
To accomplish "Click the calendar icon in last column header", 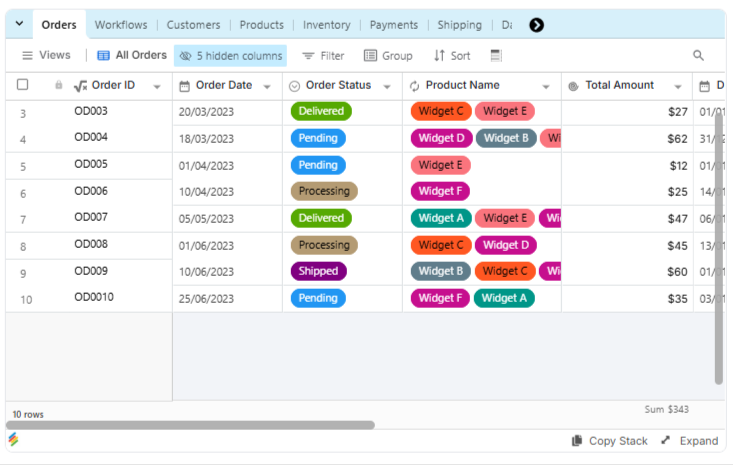I will [704, 86].
